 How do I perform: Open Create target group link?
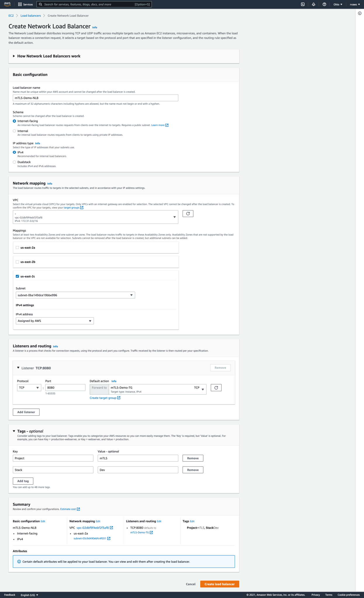(103, 398)
